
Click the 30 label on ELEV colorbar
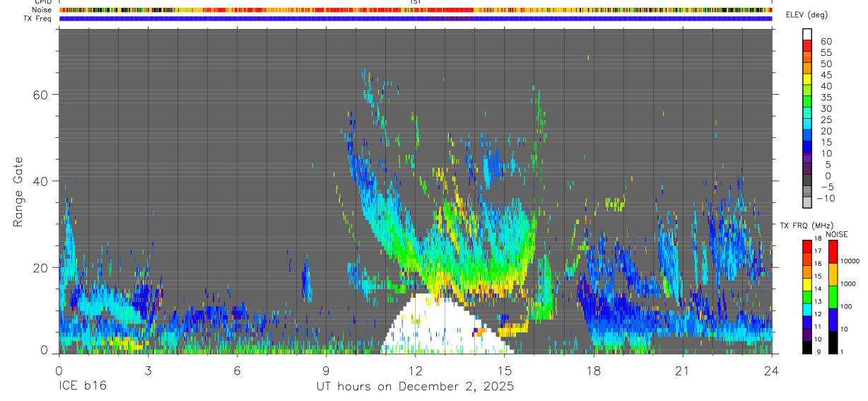[x=826, y=108]
